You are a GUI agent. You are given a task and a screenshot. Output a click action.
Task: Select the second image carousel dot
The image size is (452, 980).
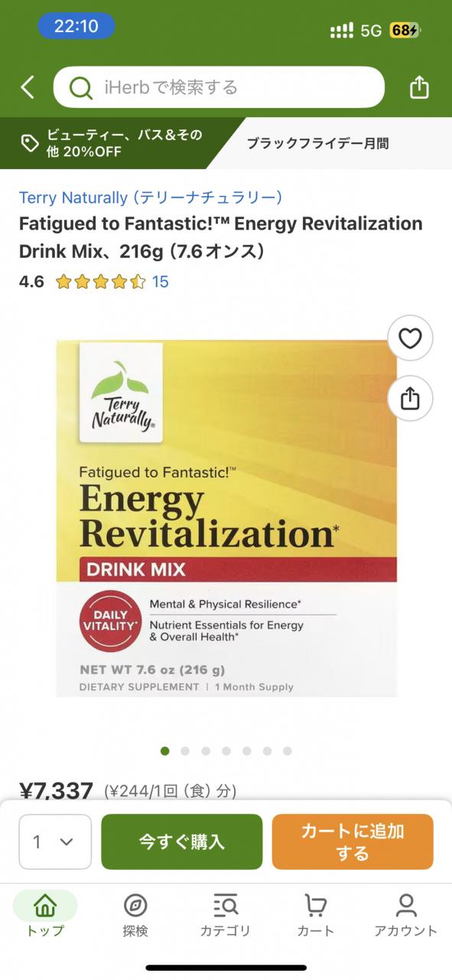click(185, 751)
